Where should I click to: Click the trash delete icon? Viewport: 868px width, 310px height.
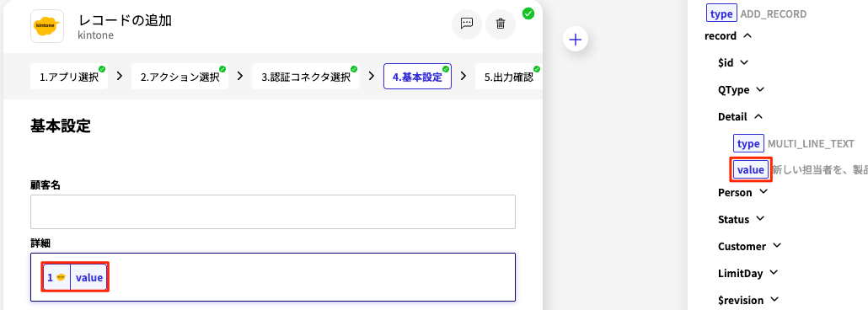click(x=501, y=24)
